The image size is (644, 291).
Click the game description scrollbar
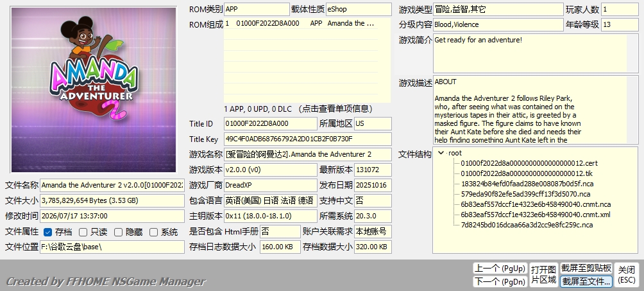click(x=632, y=109)
